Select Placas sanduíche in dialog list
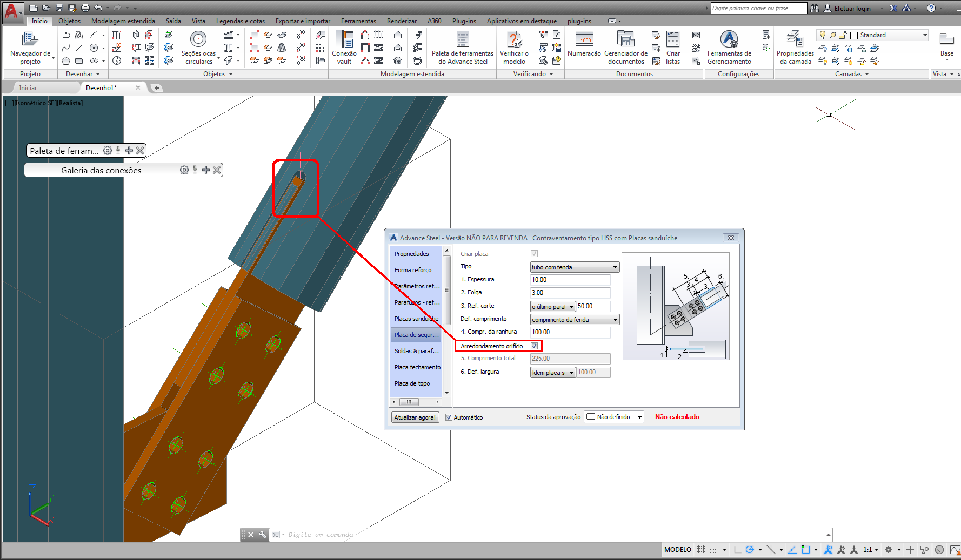 tap(416, 319)
